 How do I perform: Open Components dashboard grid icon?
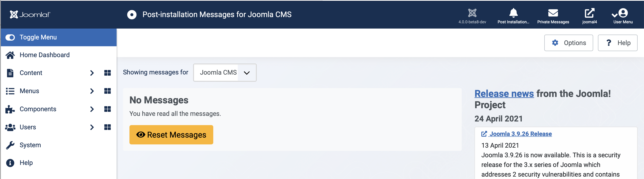click(x=108, y=109)
